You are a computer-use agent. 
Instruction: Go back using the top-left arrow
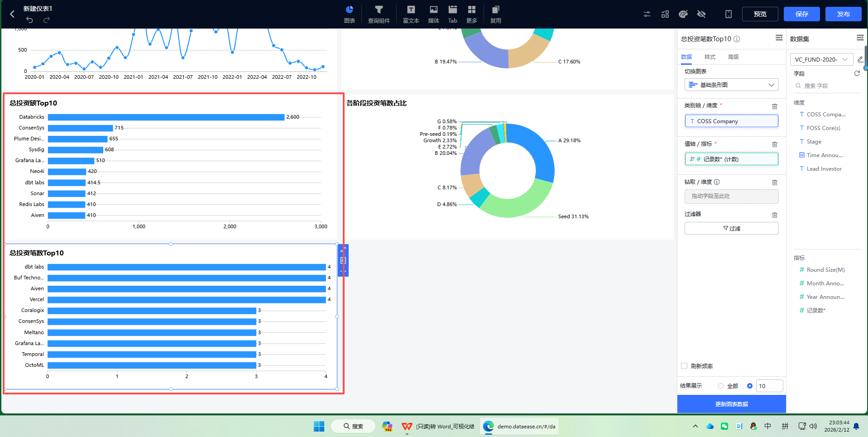12,14
